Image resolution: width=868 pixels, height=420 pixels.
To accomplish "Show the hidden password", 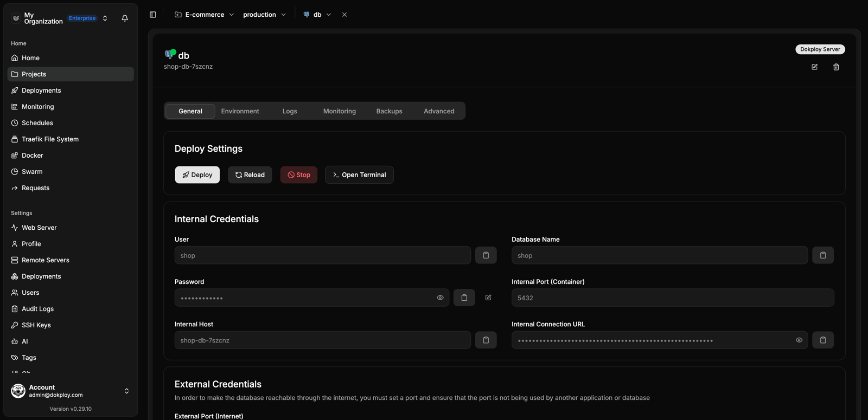I will [x=441, y=298].
